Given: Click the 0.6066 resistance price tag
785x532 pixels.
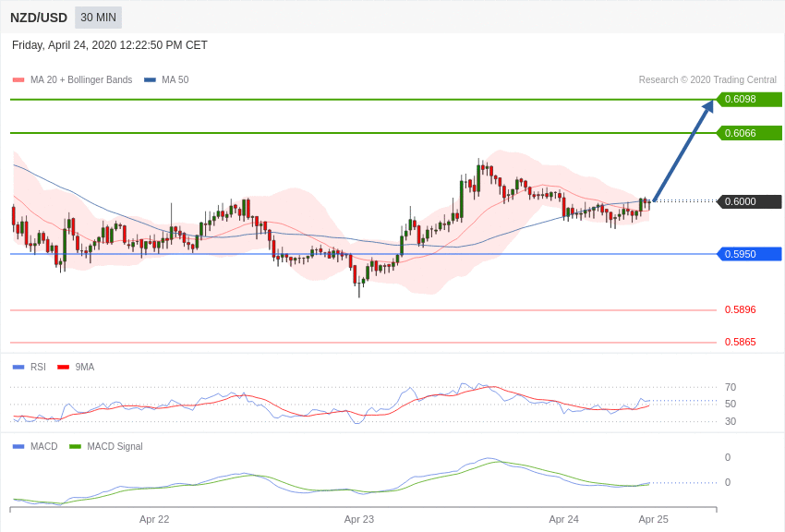Looking at the screenshot, I should coord(749,133).
